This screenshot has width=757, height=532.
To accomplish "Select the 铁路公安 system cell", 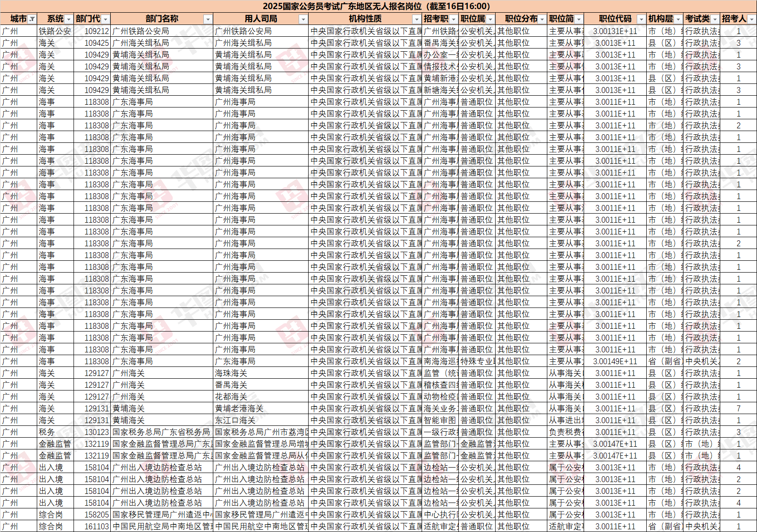I will pos(55,31).
